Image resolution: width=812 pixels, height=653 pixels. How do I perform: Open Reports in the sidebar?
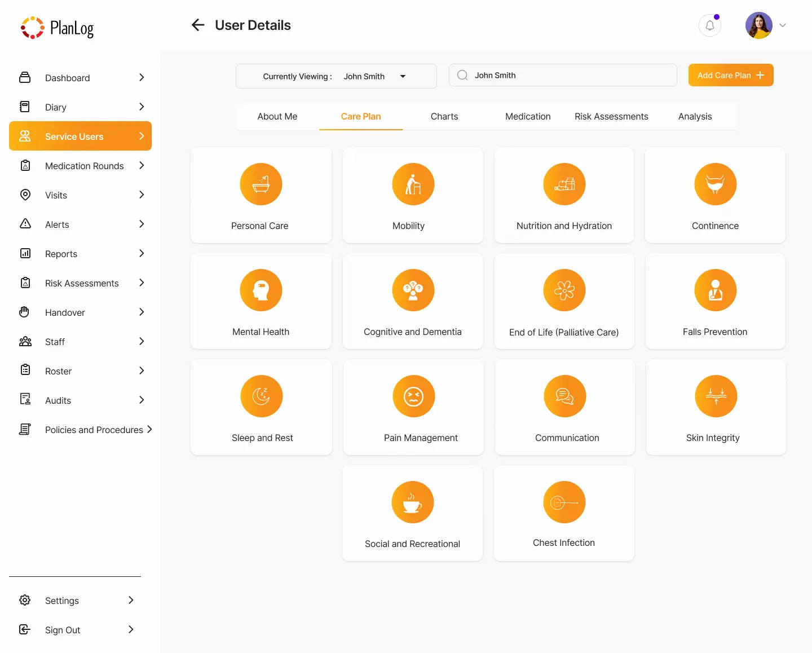pos(61,254)
